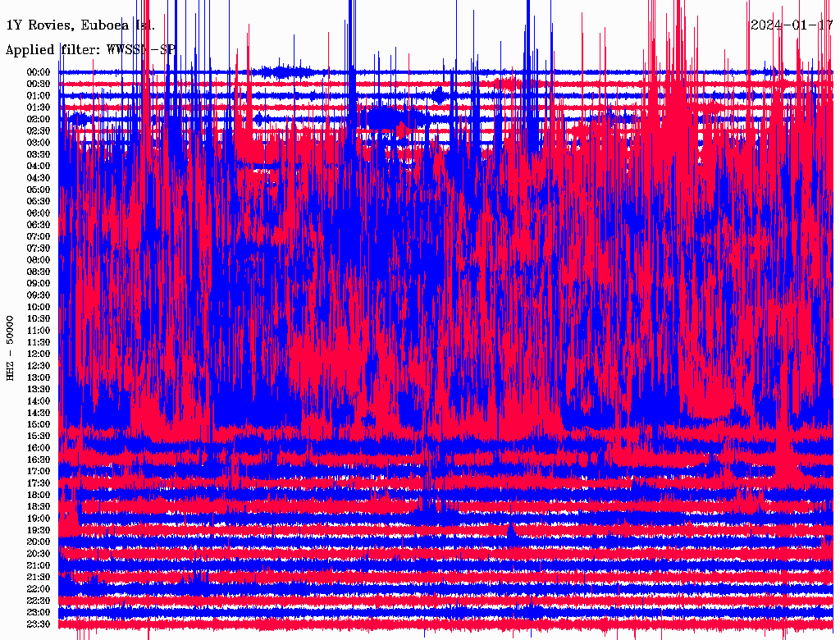The width and height of the screenshot is (840, 640).
Task: Click the 16:30 time label
Action: [x=39, y=460]
